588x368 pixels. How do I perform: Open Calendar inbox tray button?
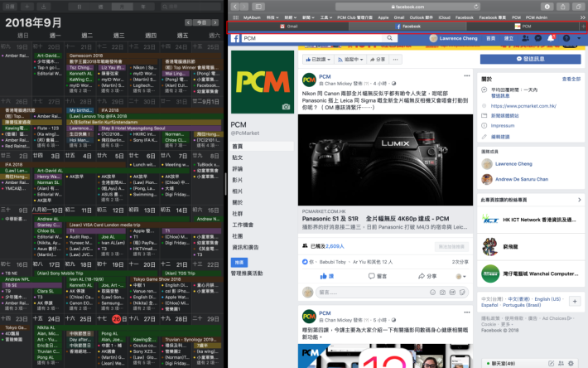[44, 7]
